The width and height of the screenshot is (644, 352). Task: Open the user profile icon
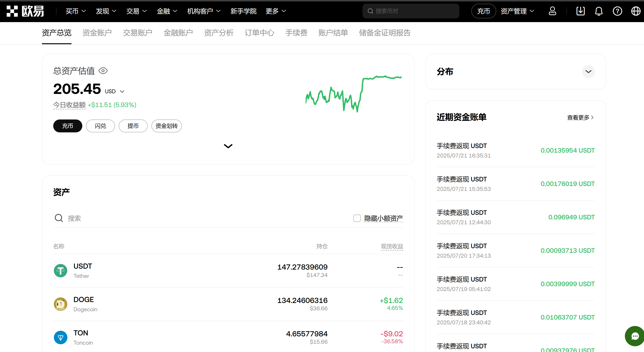pyautogui.click(x=552, y=11)
